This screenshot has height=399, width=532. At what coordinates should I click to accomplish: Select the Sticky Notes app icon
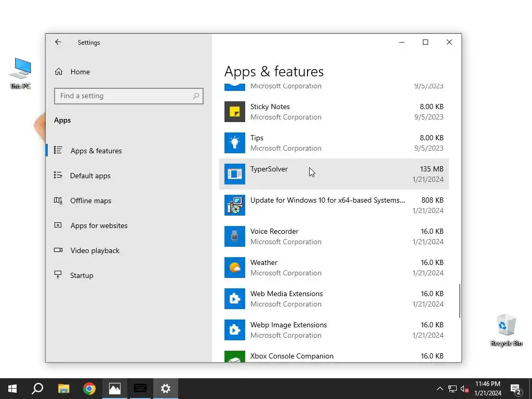[x=235, y=112]
